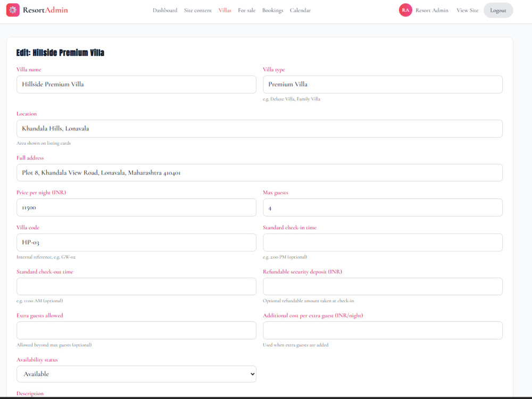532x399 pixels.
Task: Focus the Villa code field
Action: coord(136,243)
